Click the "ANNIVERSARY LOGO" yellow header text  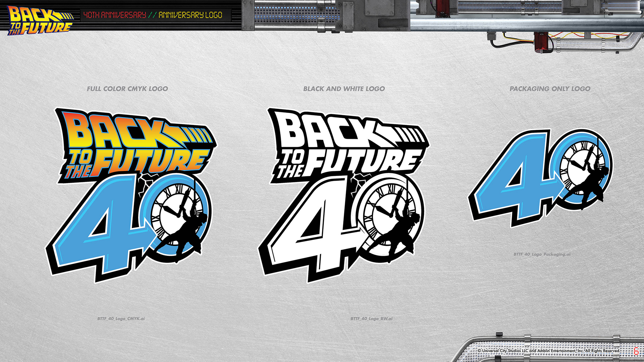coord(190,15)
